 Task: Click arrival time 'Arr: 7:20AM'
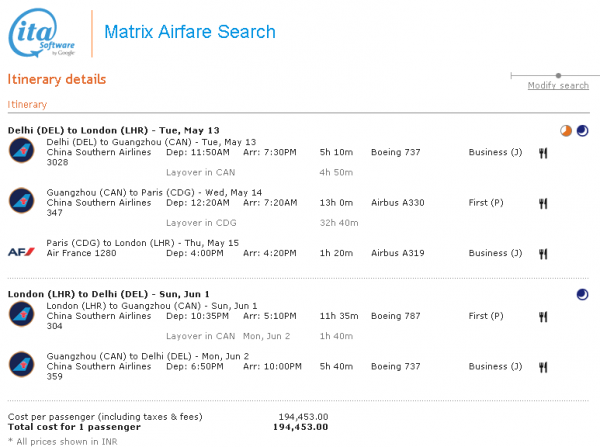click(270, 203)
